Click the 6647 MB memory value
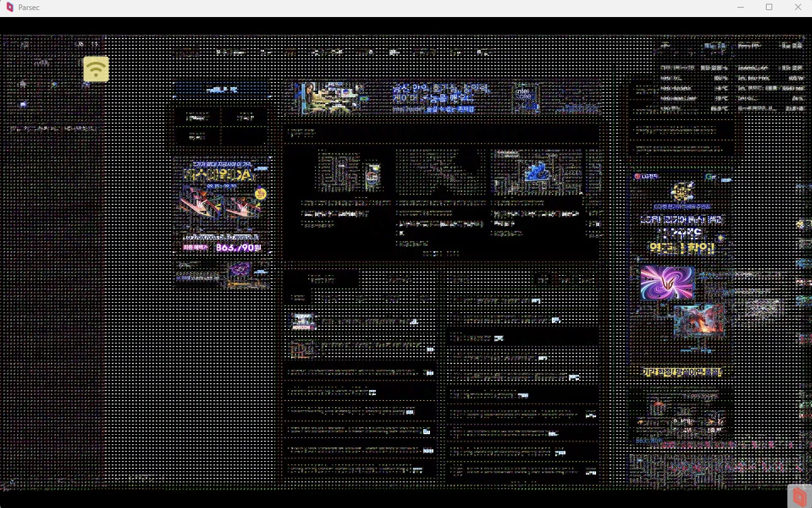 (792, 88)
